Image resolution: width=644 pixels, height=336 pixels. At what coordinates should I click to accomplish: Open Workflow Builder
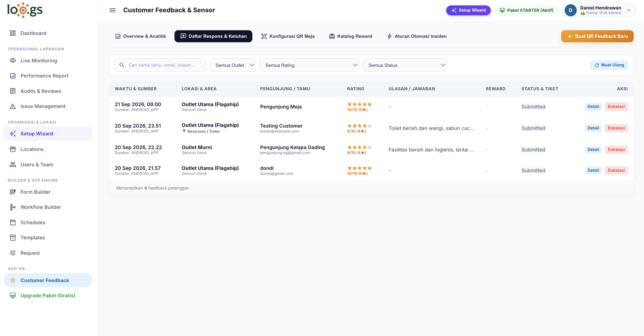tap(48, 207)
